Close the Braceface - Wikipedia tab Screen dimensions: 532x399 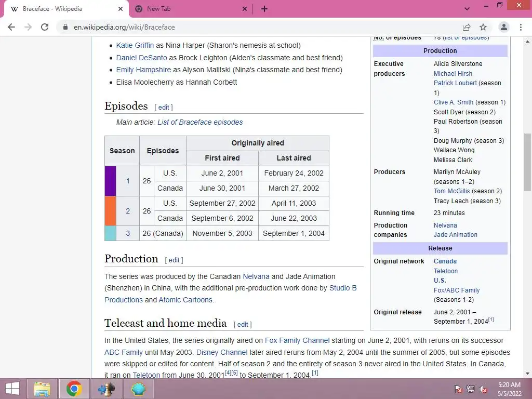(x=121, y=9)
